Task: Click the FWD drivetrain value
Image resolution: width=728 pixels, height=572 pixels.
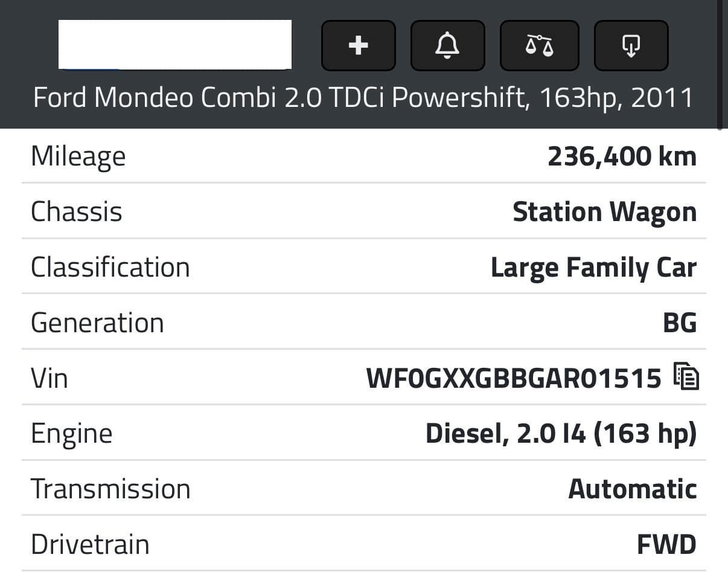Action: click(666, 545)
